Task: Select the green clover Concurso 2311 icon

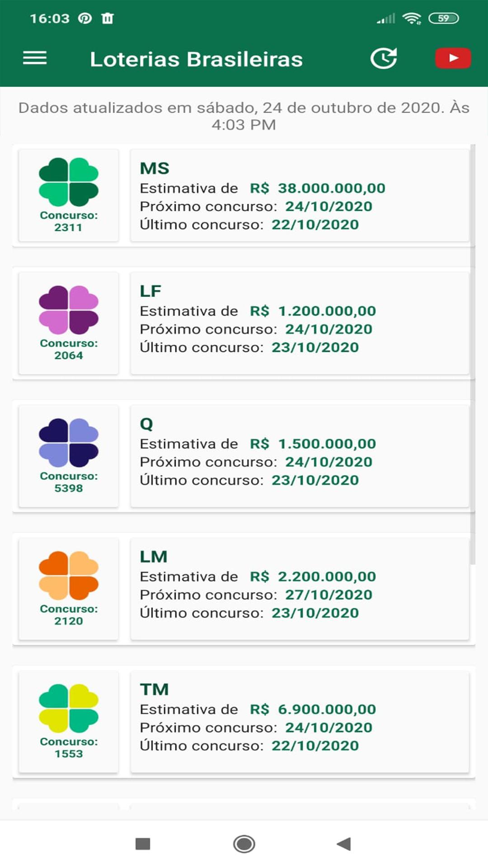Action: coord(69,195)
